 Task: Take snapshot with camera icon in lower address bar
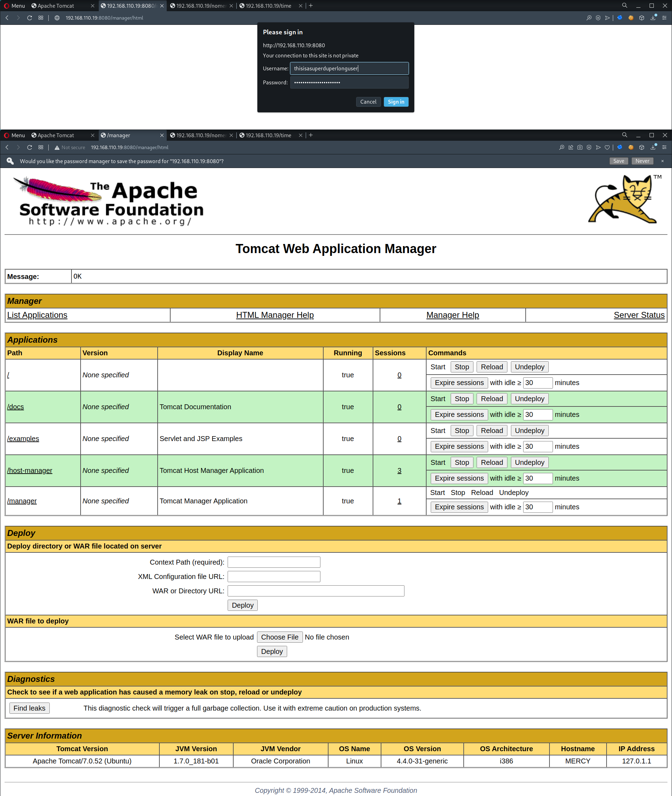580,147
